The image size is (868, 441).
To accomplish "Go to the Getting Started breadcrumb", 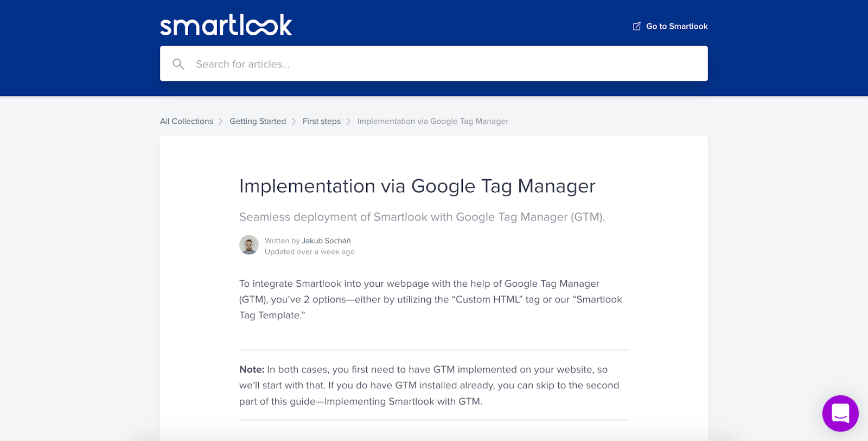I will [x=258, y=121].
